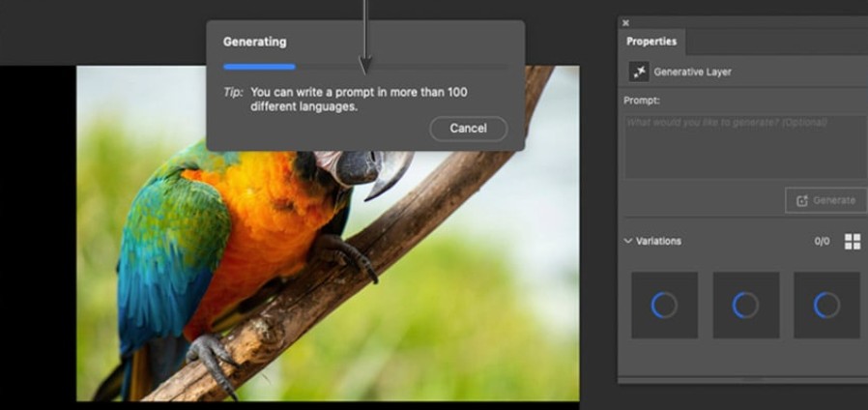Focus the Prompt text input field
868x410 pixels.
coord(744,145)
